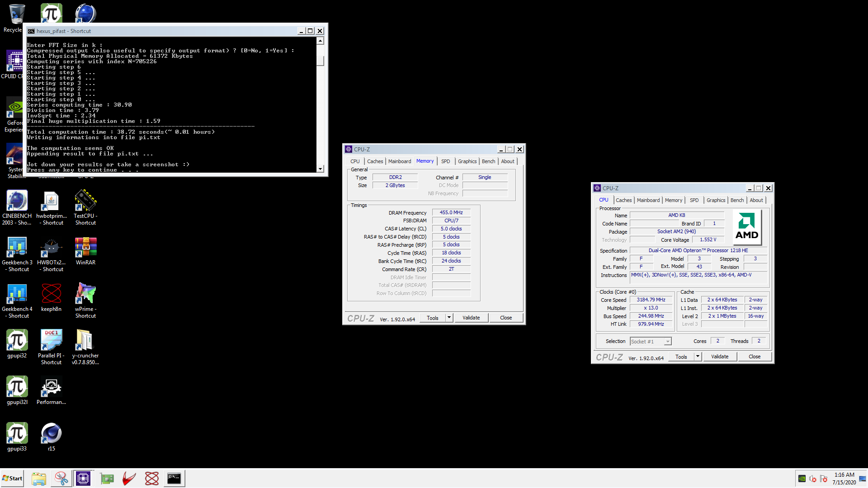
Task: Open the Start menu
Action: (x=13, y=479)
